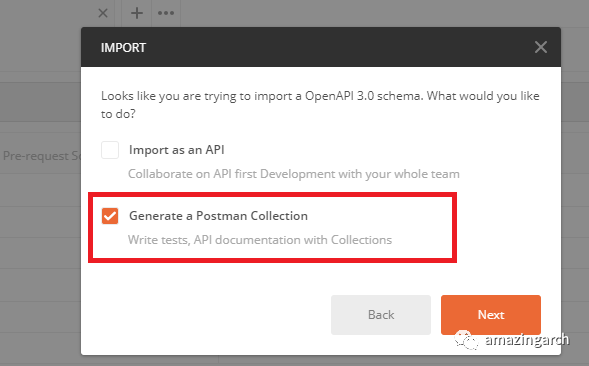
Task: Open the tab options ellipsis menu
Action: [166, 13]
